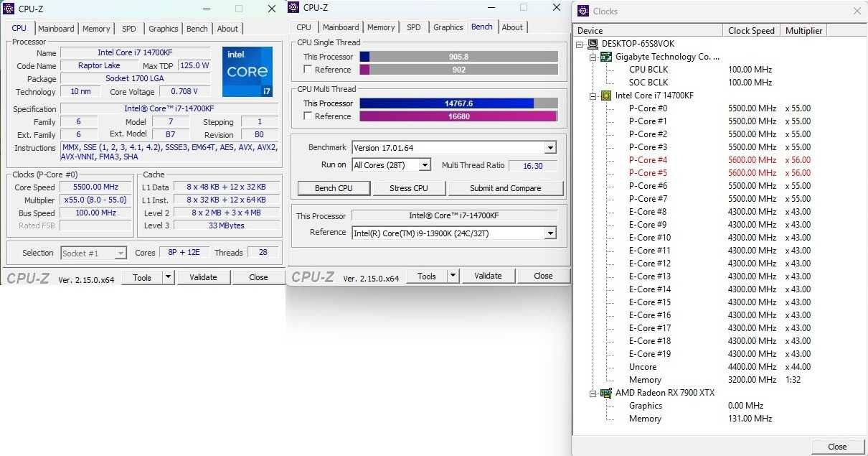Click the This Processor multi thread score bar

point(458,103)
